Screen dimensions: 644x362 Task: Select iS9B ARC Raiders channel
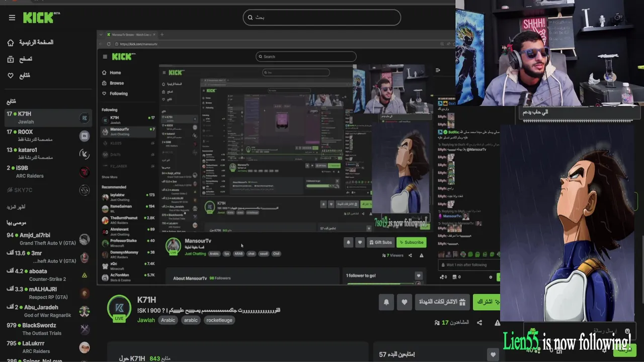[x=48, y=171]
